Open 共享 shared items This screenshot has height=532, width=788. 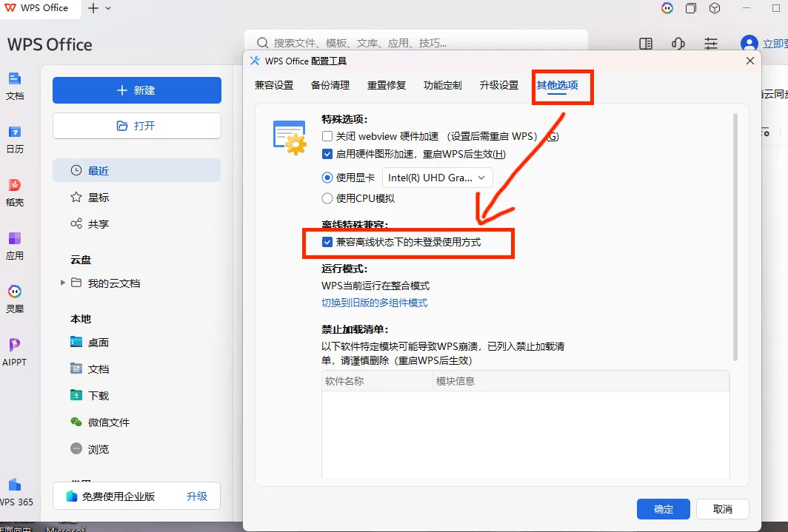[x=137, y=224]
